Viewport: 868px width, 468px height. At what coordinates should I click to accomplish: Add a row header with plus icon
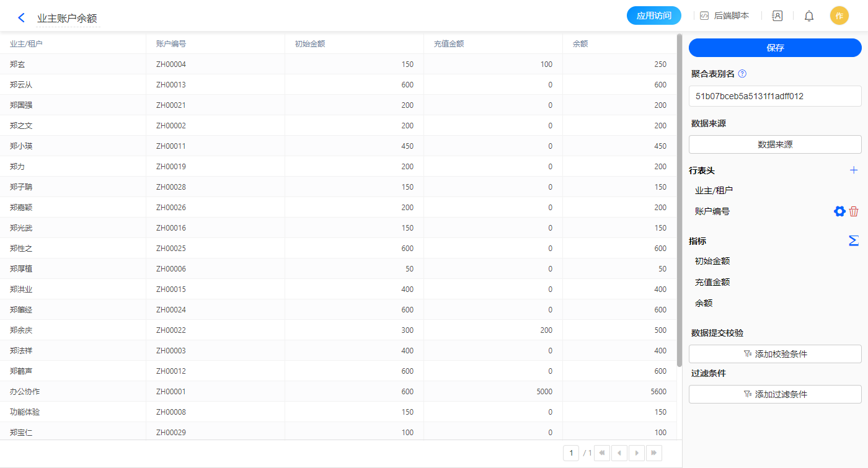pyautogui.click(x=854, y=170)
